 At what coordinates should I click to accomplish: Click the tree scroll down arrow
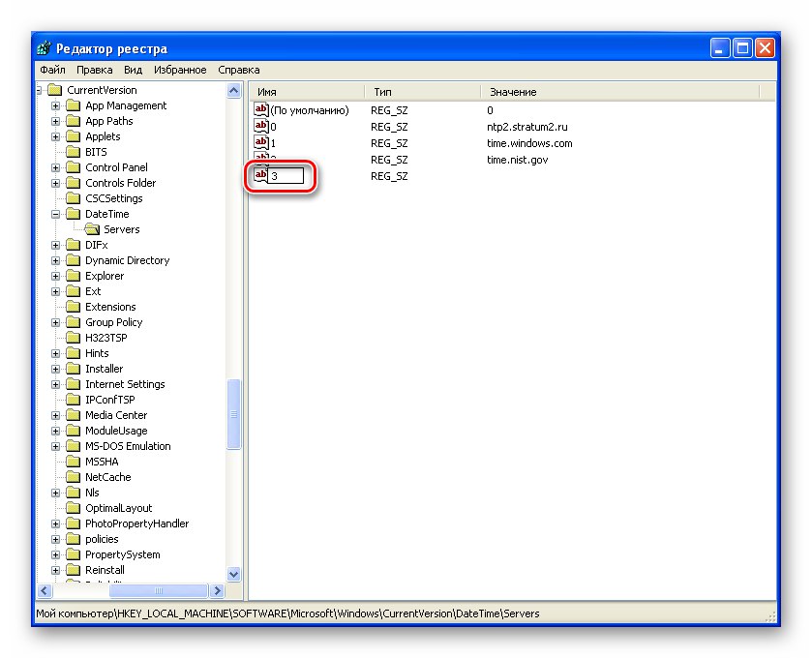[x=234, y=574]
